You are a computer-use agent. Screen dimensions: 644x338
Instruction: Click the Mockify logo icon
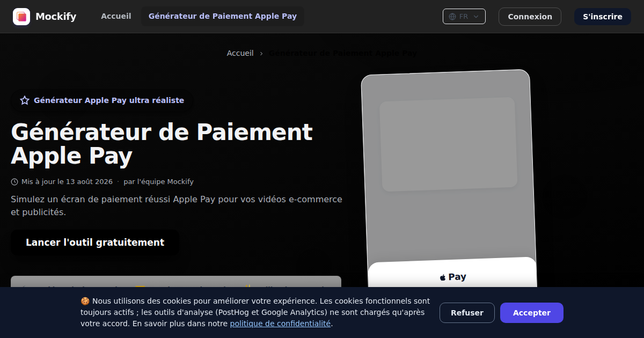(21, 17)
